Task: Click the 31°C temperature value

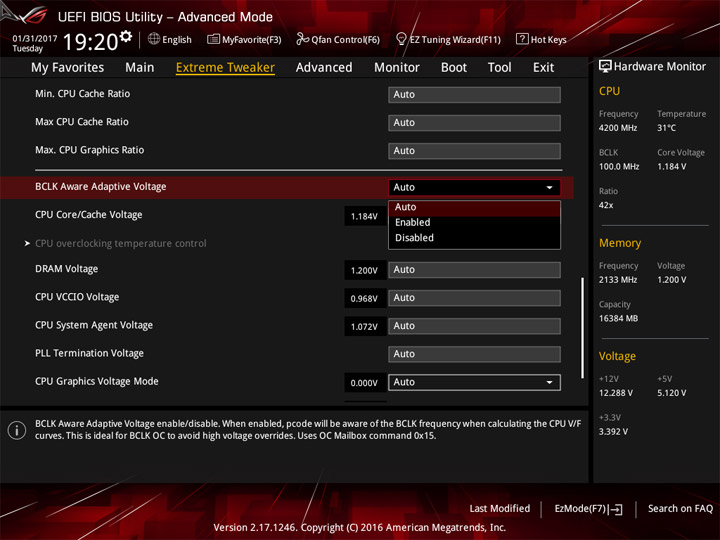Action: 666,128
